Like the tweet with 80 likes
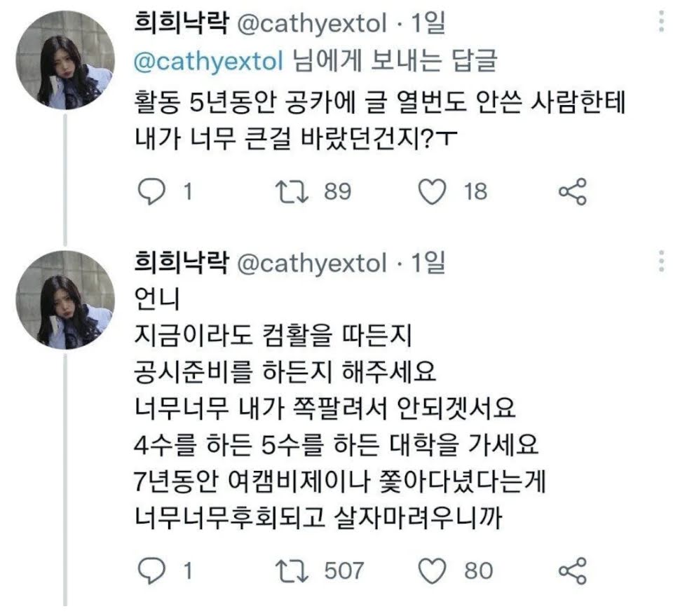This screenshot has width=673, height=616. point(433,571)
